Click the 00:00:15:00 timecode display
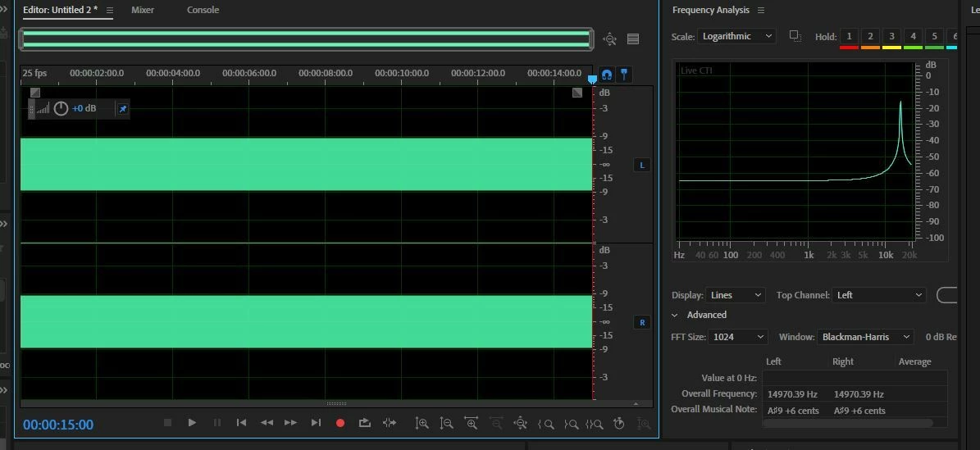 [58, 425]
